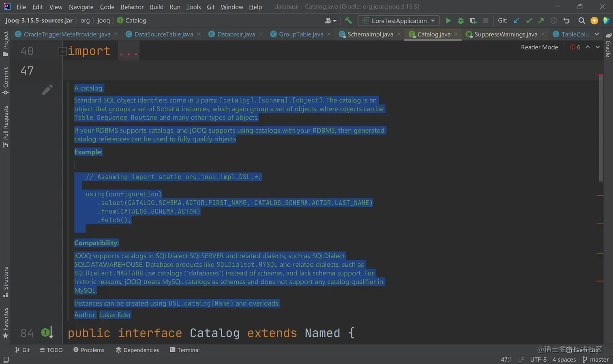613x364 pixels.
Task: Open the user account icon dropdown
Action: (330, 21)
